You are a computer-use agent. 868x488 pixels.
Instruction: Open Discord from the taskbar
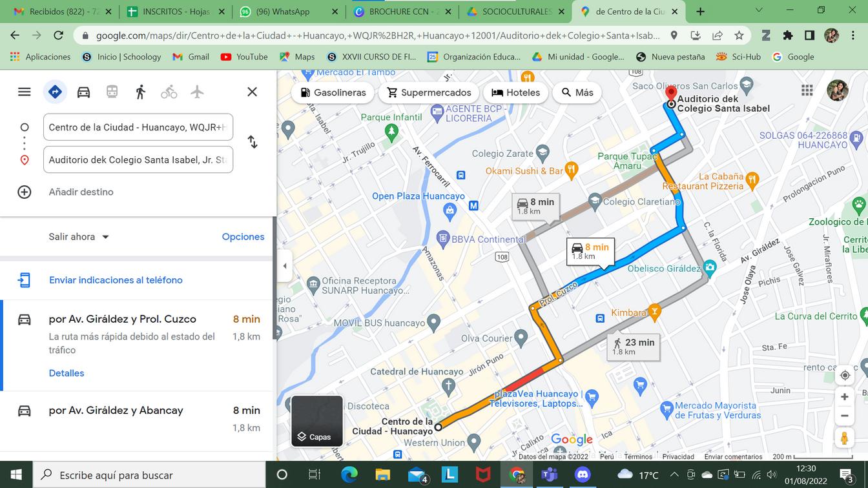583,475
